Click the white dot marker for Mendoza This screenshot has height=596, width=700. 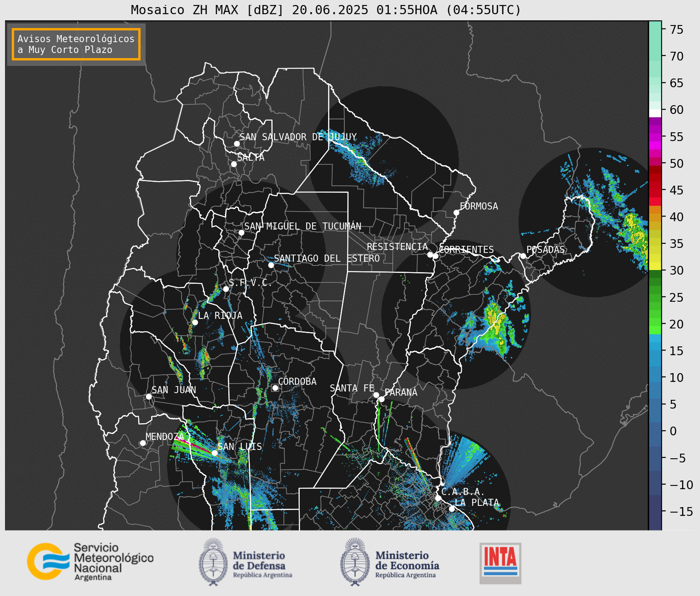[x=143, y=443]
